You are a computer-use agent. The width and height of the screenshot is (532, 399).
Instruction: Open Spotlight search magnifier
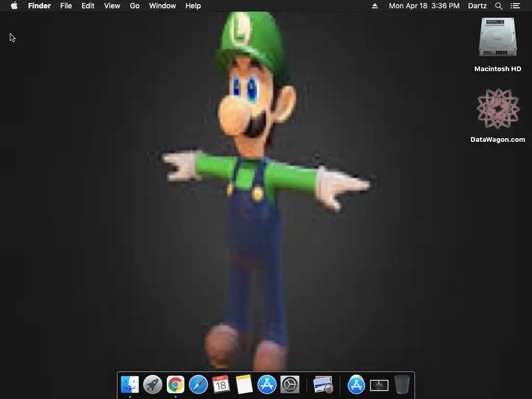[498, 6]
